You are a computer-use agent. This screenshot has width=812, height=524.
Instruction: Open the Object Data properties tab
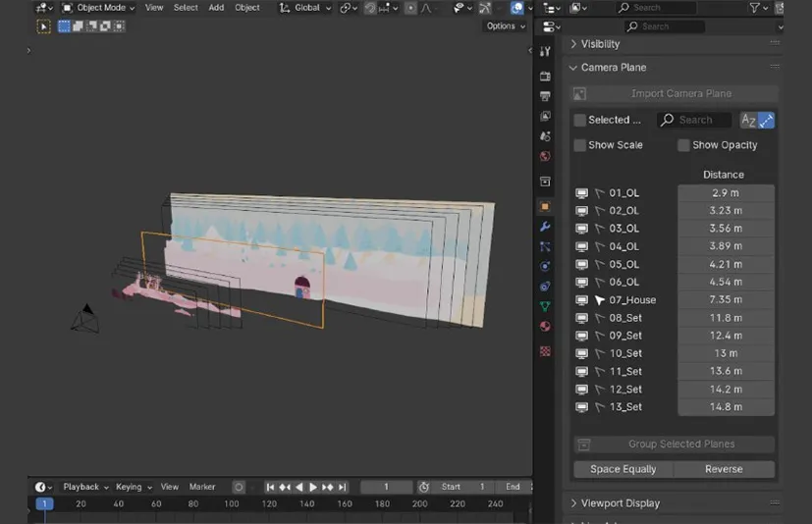point(545,306)
